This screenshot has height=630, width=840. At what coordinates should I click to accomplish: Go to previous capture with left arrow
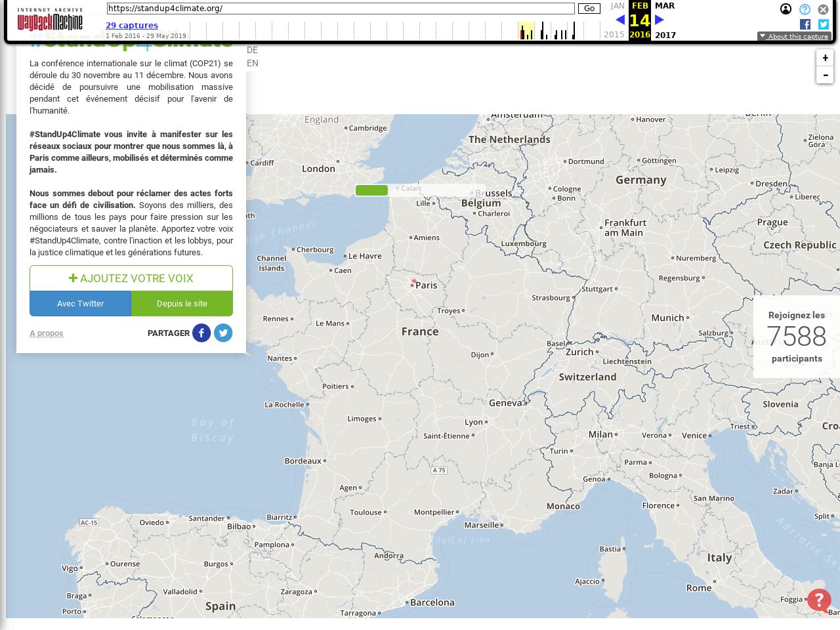pyautogui.click(x=620, y=20)
